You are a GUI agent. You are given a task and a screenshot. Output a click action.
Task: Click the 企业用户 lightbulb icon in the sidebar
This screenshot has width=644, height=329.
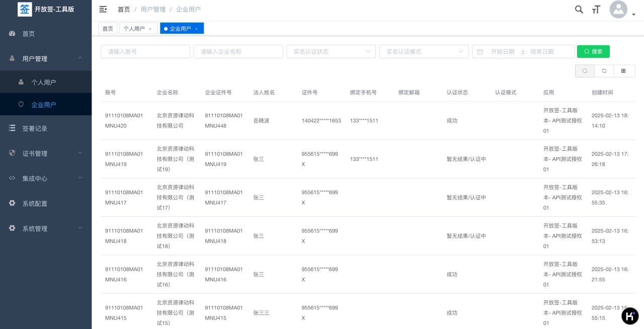pyautogui.click(x=21, y=104)
